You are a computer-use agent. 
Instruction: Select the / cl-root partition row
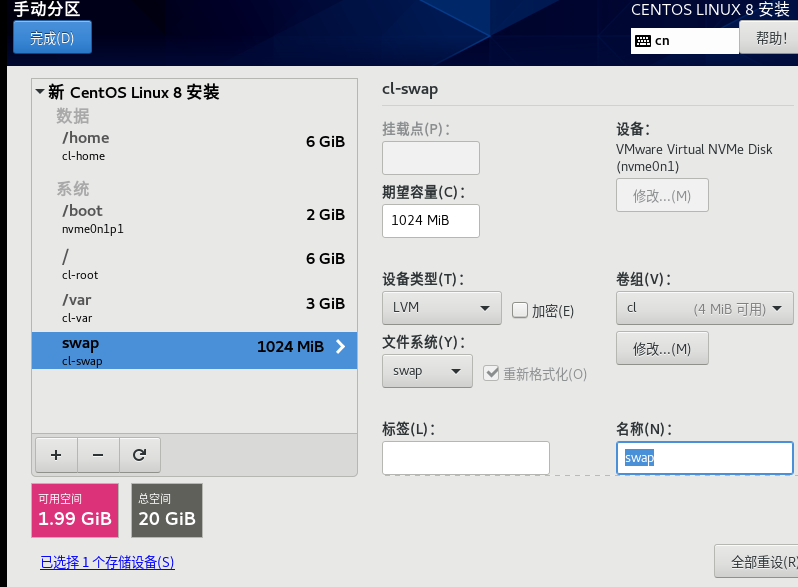tap(194, 264)
